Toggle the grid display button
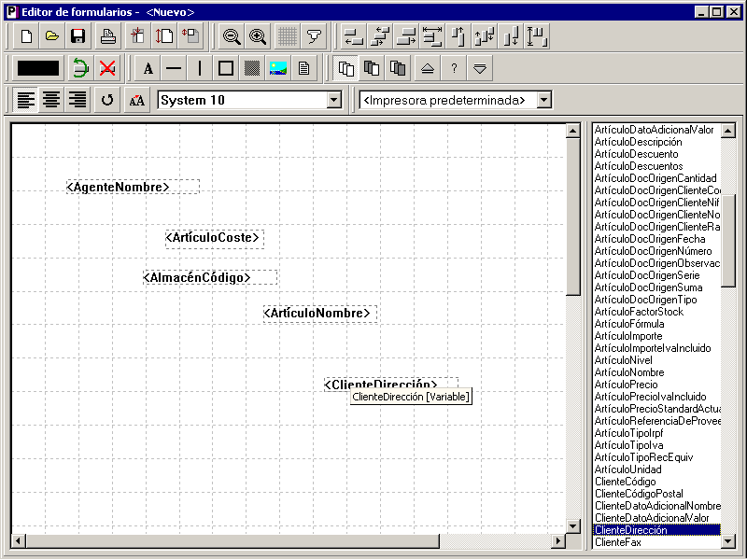 [x=288, y=36]
